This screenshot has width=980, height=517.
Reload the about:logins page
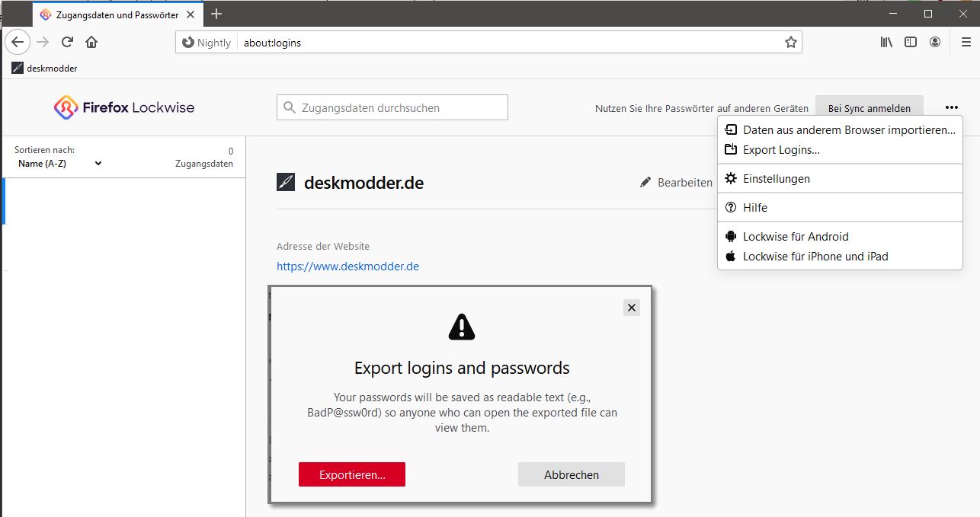coord(67,43)
